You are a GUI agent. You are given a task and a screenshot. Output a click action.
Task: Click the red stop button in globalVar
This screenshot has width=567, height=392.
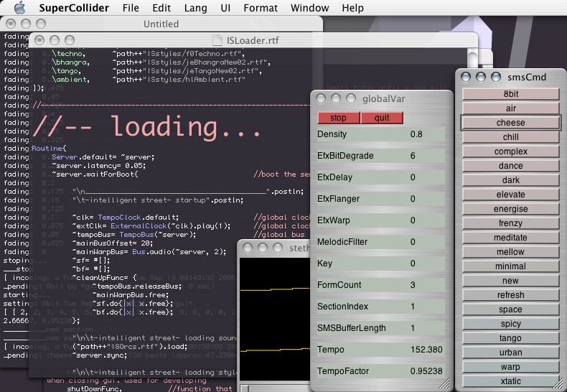(x=339, y=118)
